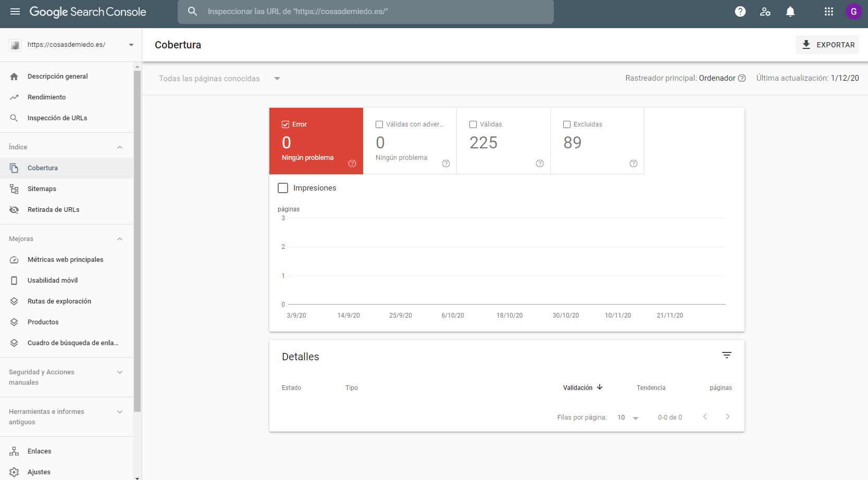
Task: Select the Válidas 225 card
Action: (503, 141)
